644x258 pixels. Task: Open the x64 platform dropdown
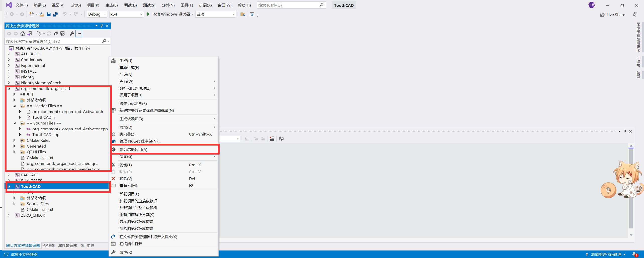pyautogui.click(x=126, y=14)
